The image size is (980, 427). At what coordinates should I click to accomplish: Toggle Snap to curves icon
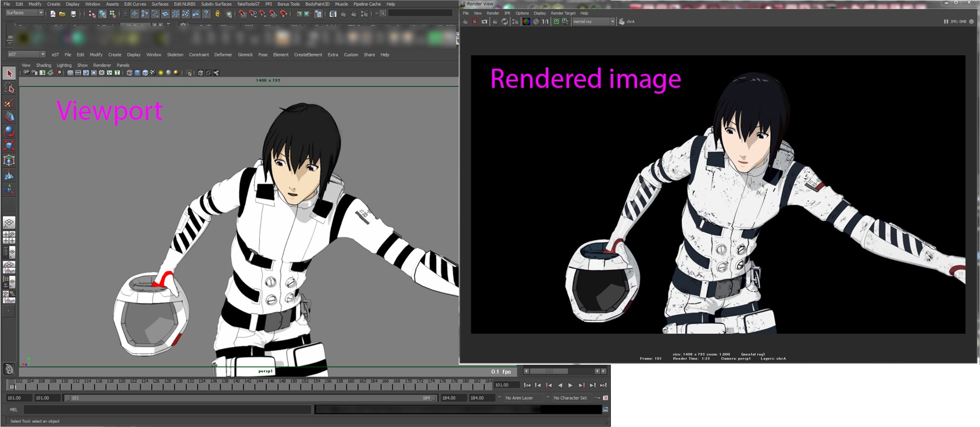point(253,13)
